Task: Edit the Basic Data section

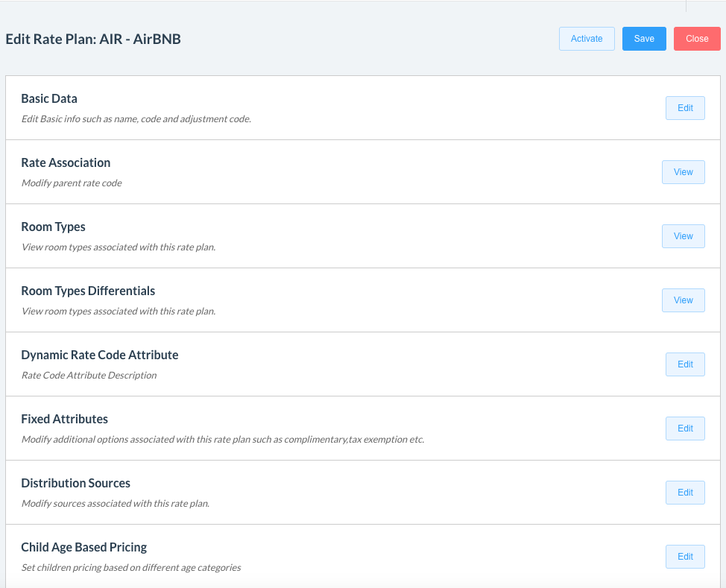Action: 685,108
